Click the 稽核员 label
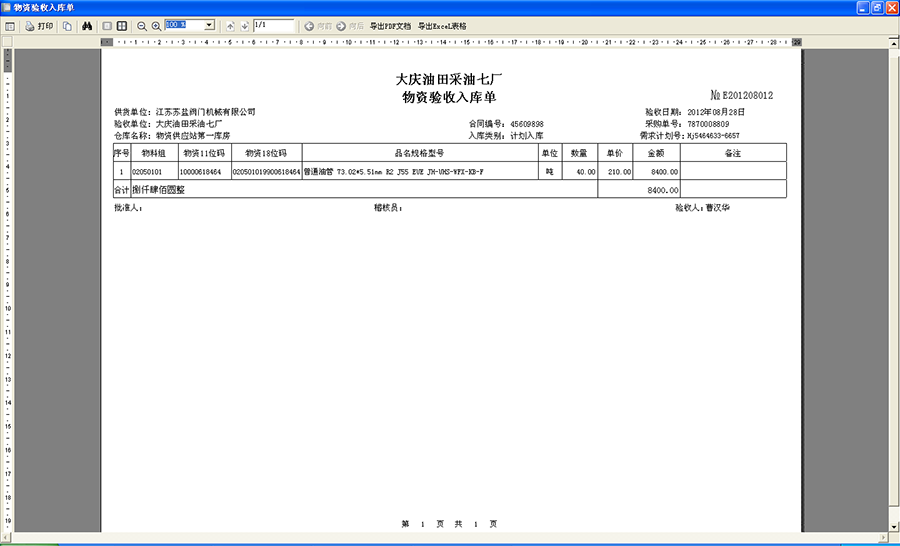Image resolution: width=900 pixels, height=546 pixels. click(x=388, y=208)
